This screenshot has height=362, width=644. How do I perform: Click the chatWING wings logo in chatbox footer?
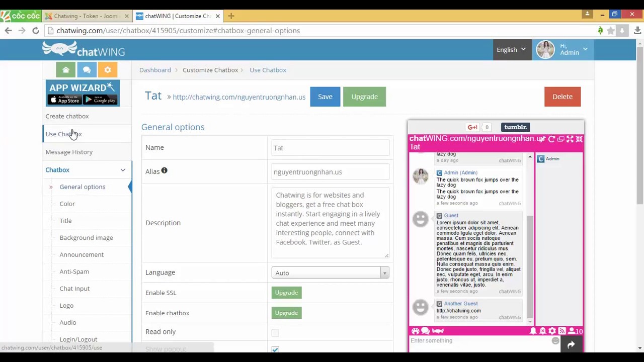(x=438, y=331)
